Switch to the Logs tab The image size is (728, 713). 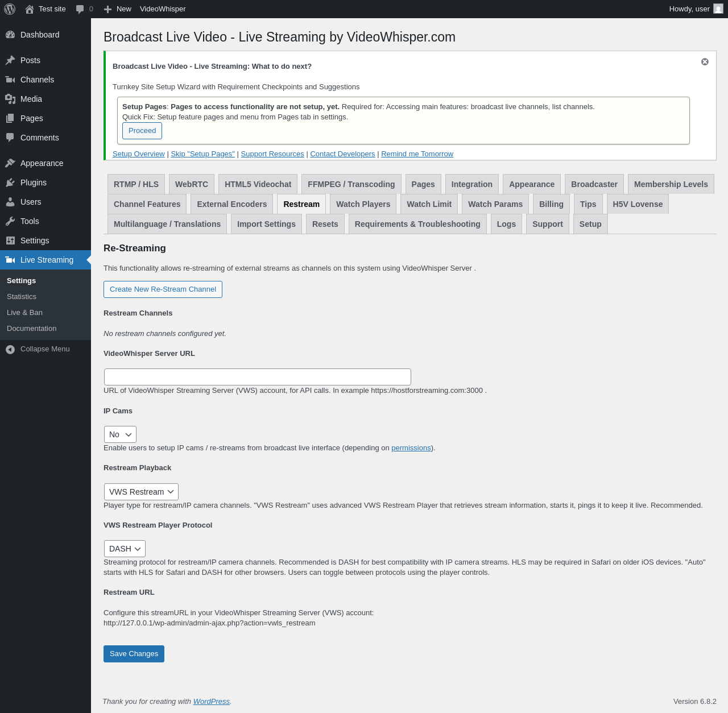coord(506,224)
